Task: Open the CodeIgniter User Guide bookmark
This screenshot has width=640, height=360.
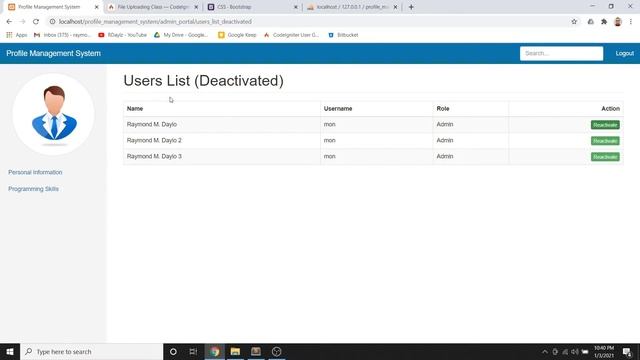Action: [x=291, y=35]
